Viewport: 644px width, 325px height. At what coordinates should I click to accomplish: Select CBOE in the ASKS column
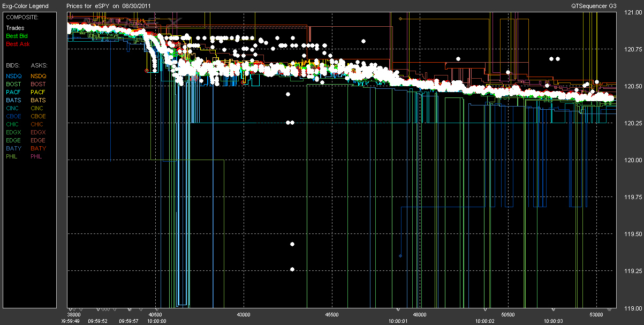point(39,116)
